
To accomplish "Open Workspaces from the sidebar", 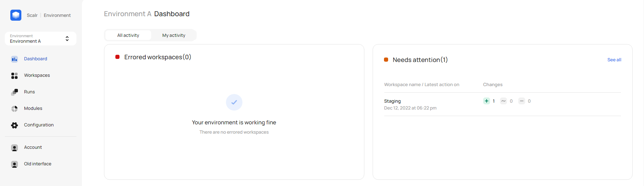I will (37, 75).
